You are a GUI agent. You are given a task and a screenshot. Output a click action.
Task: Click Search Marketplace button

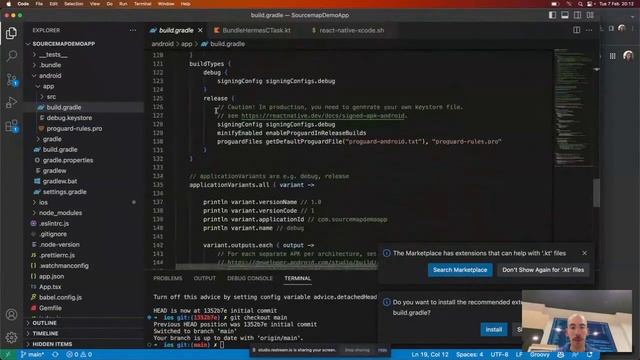tap(460, 270)
